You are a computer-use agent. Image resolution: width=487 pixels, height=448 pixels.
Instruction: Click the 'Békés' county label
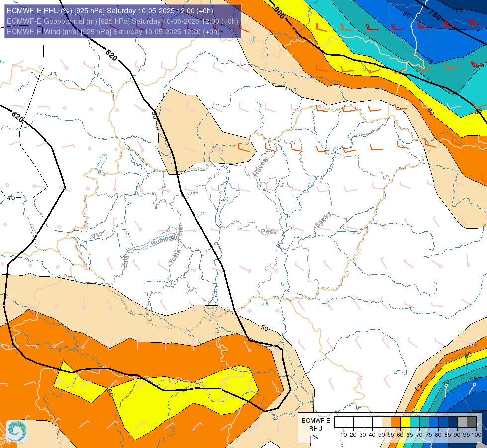click(323, 220)
